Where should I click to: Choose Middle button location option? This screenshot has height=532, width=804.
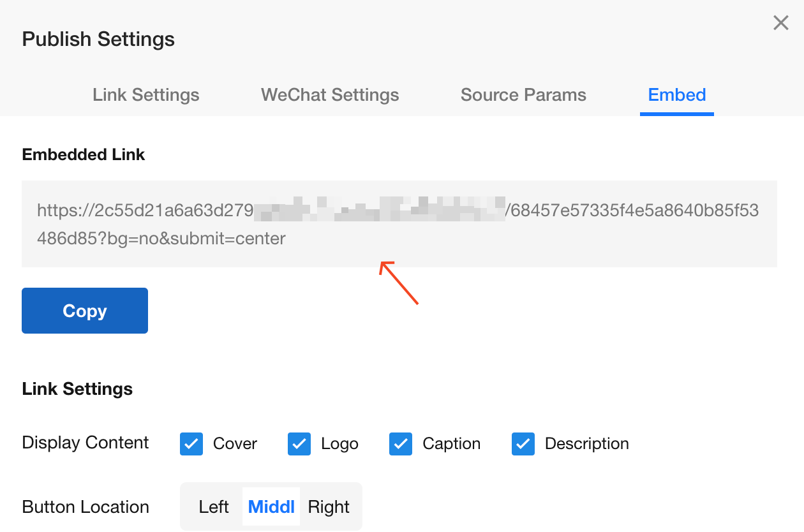click(x=271, y=507)
